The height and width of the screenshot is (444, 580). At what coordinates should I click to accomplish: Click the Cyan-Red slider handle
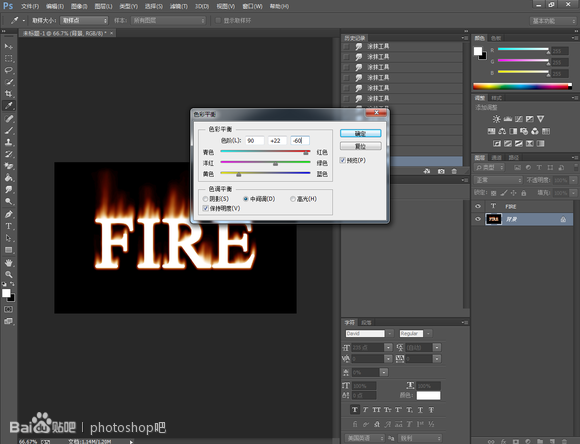[x=306, y=152]
